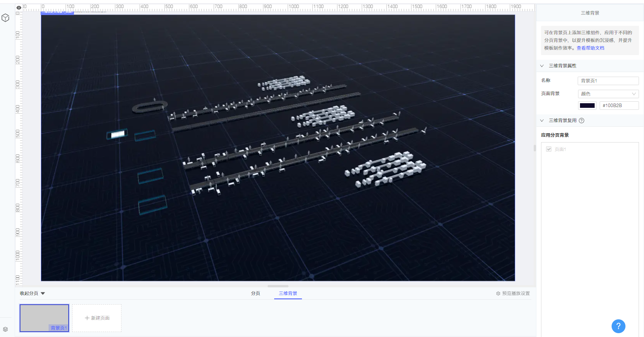This screenshot has width=644, height=337.
Task: Click the 预览播放设置 gear icon
Action: [498, 293]
